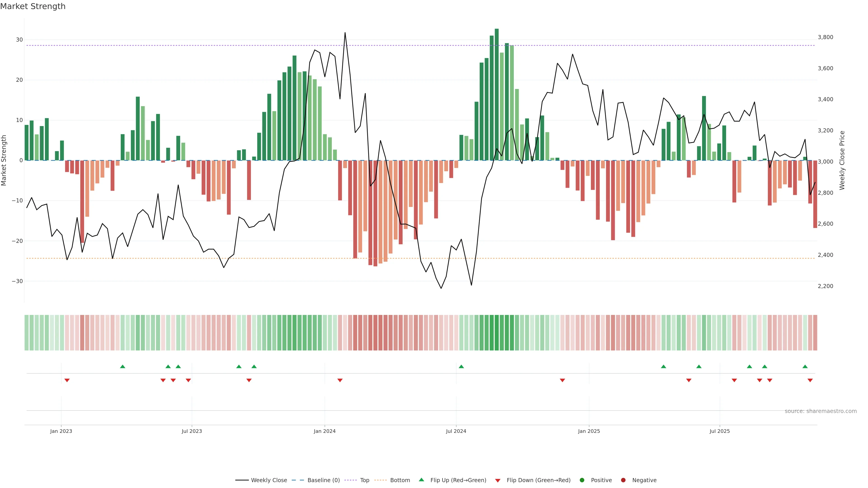Click the last Flip Down marker on the right
This screenshot has width=868, height=488.
(x=810, y=380)
